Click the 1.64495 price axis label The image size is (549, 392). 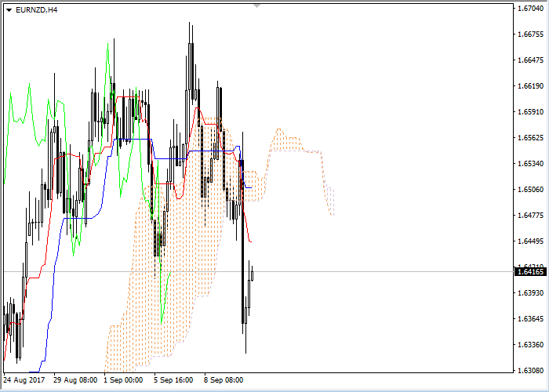tap(530, 241)
